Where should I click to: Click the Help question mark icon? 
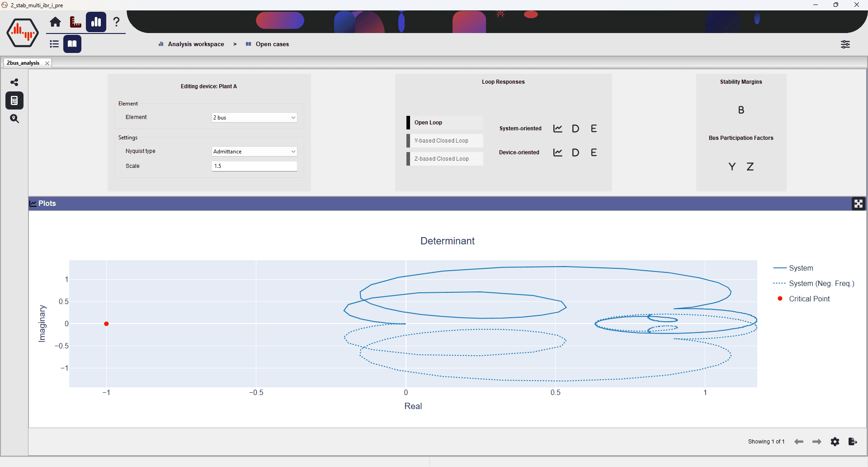click(116, 22)
